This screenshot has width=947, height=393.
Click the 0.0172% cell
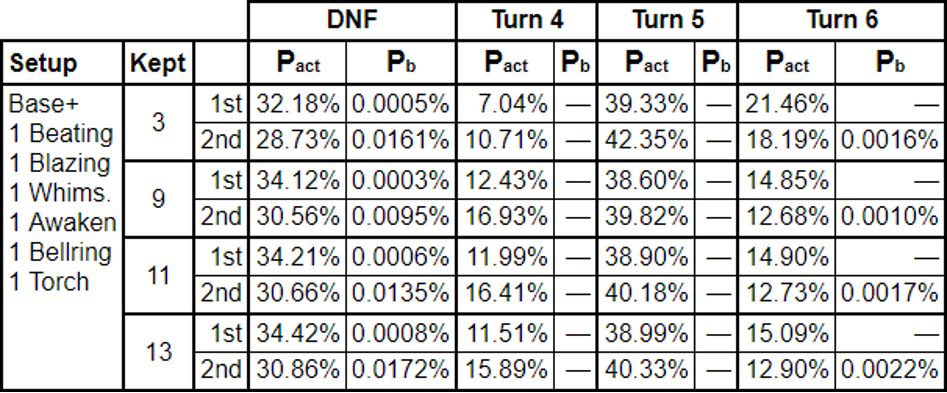pos(401,370)
